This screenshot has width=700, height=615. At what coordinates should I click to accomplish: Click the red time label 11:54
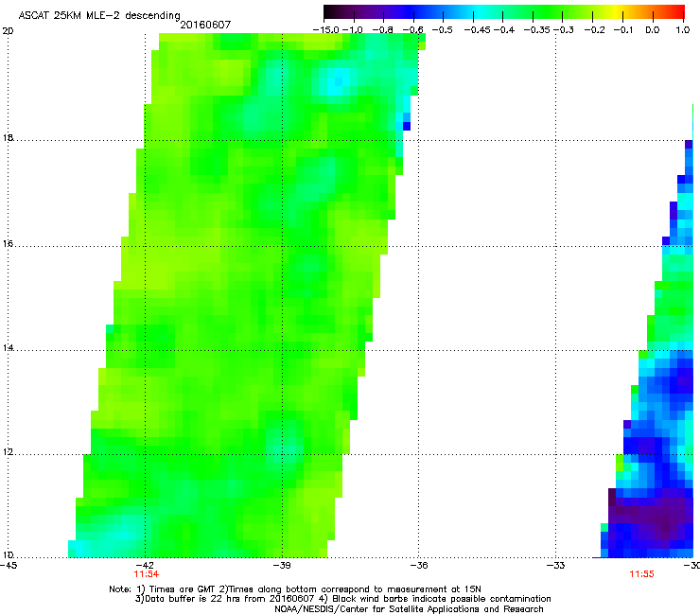[146, 574]
